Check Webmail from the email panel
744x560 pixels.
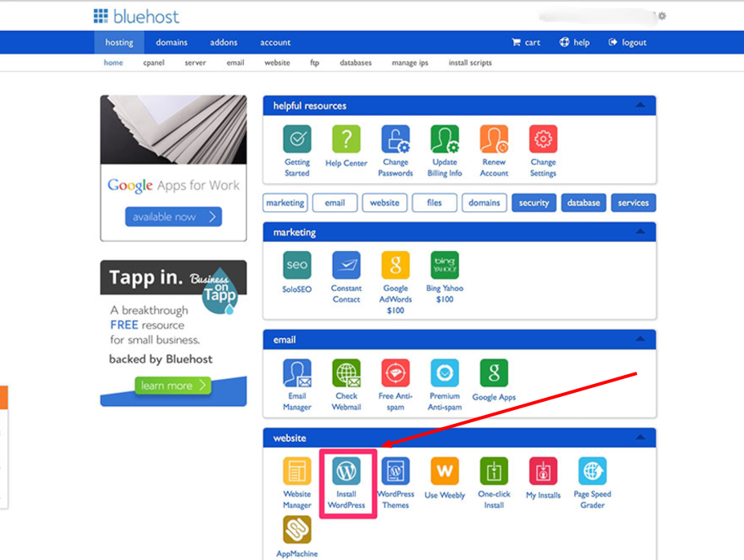(346, 377)
